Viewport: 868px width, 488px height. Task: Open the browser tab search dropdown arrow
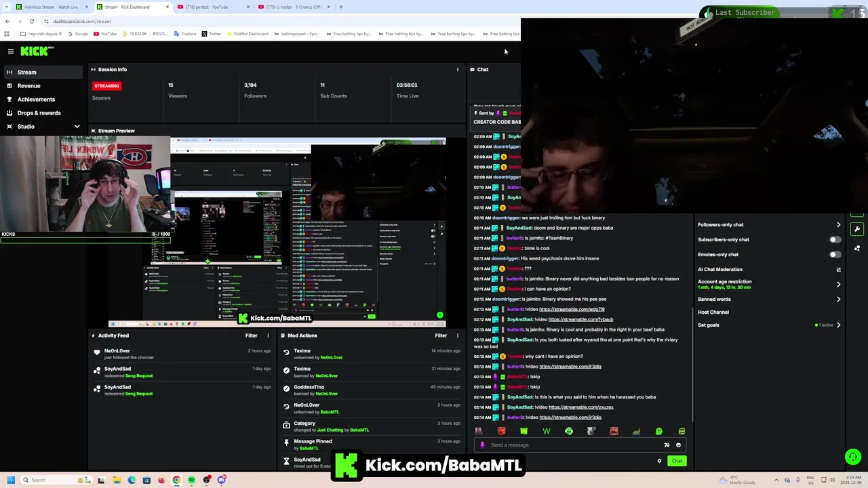pyautogui.click(x=7, y=7)
